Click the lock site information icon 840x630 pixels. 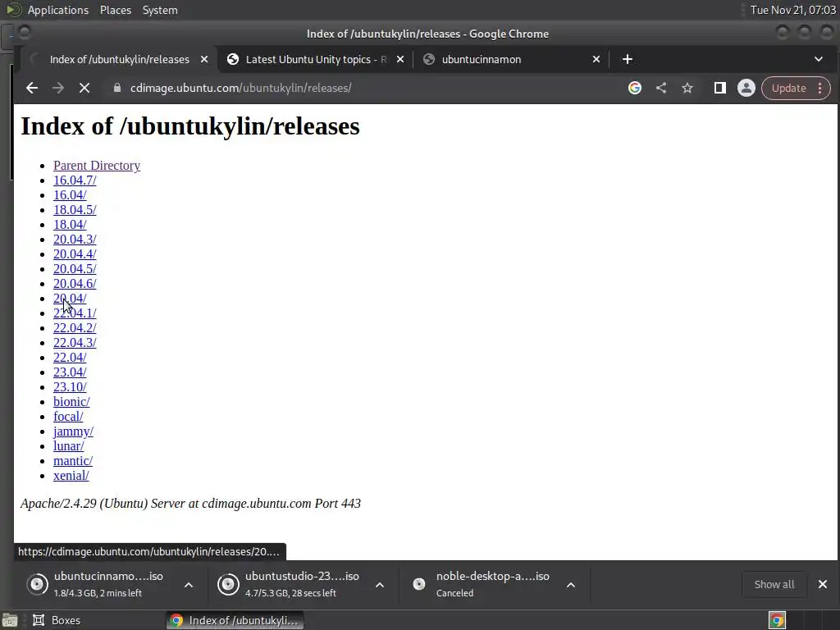pyautogui.click(x=116, y=88)
